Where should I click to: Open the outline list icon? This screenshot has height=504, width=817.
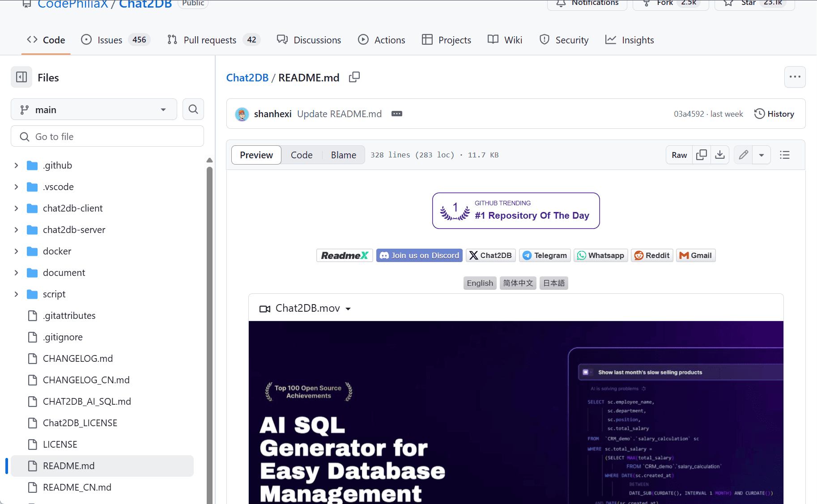pos(784,155)
